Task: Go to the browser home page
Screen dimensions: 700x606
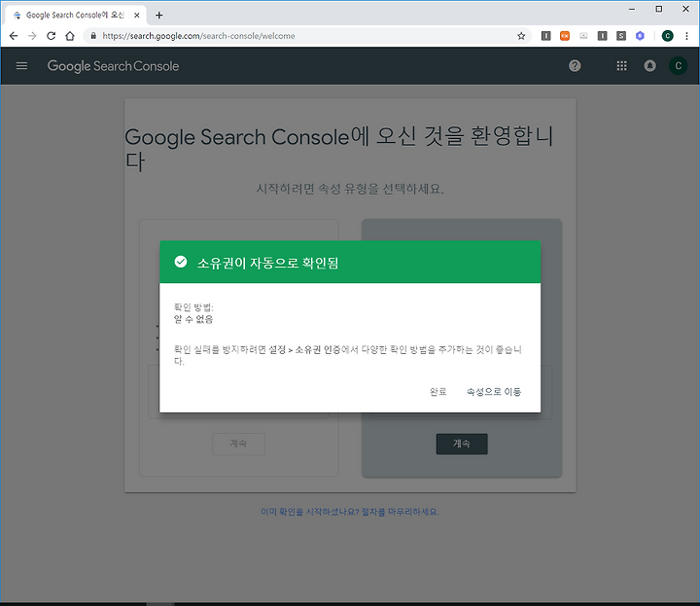Action: [70, 36]
